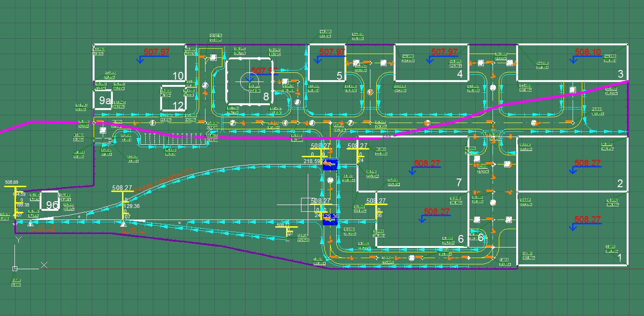Select the white box labeled 96
The height and width of the screenshot is (316, 644).
pos(50,202)
